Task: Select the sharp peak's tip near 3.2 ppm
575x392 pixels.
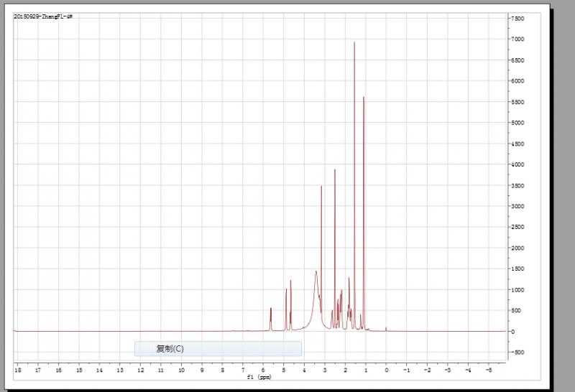Action: click(x=321, y=187)
